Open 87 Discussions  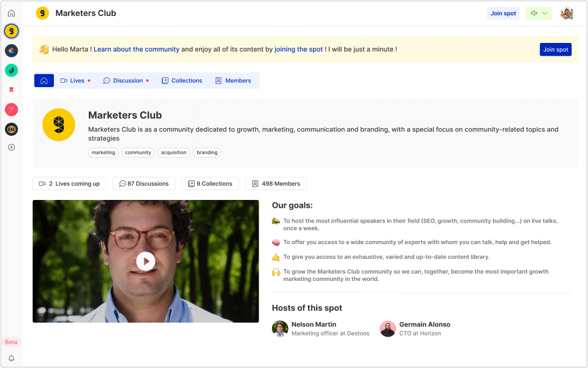(x=144, y=183)
